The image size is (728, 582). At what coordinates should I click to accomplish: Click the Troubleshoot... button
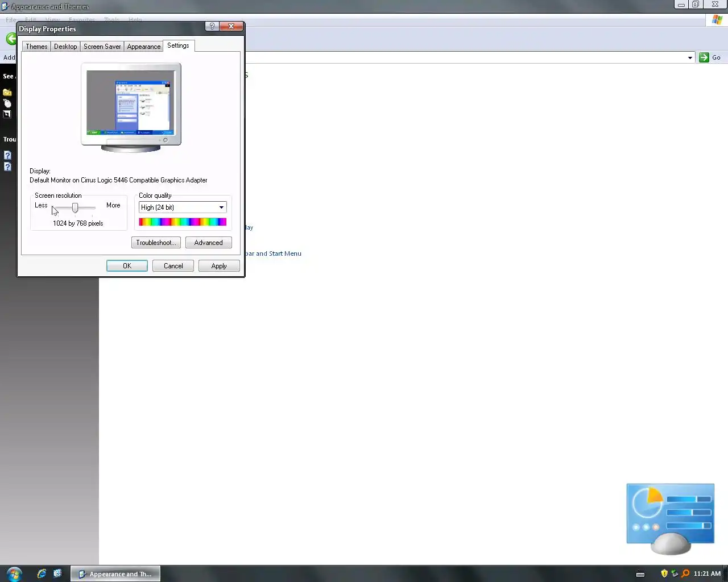coord(156,243)
